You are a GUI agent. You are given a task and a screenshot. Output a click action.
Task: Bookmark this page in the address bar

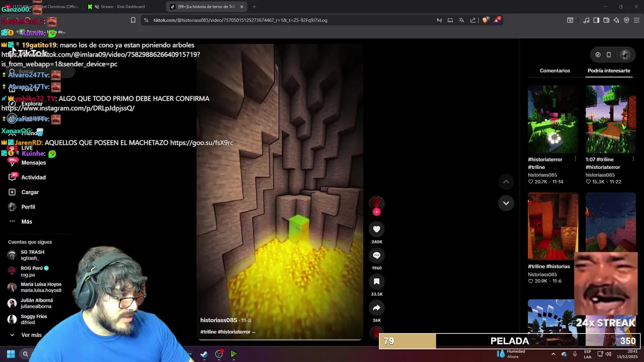(x=133, y=20)
